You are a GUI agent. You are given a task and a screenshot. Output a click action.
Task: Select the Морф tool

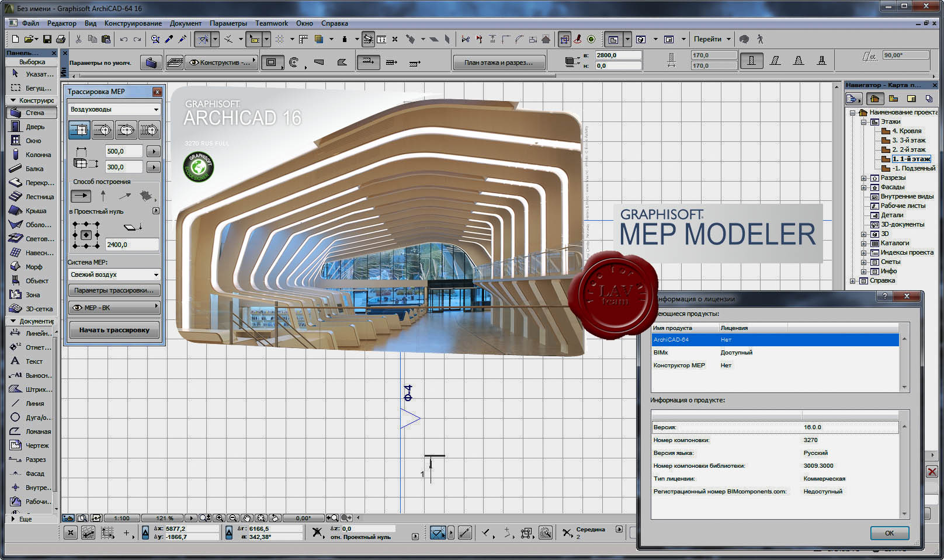32,267
